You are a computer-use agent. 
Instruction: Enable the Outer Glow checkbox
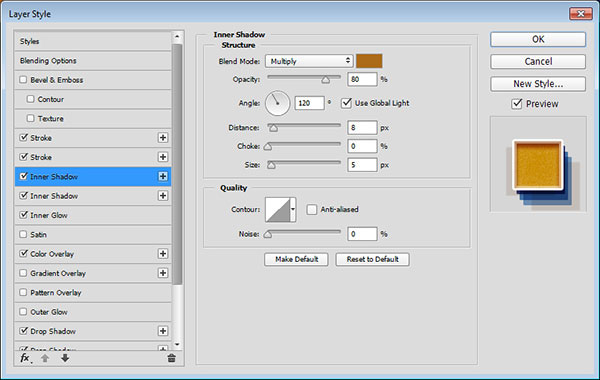(23, 312)
